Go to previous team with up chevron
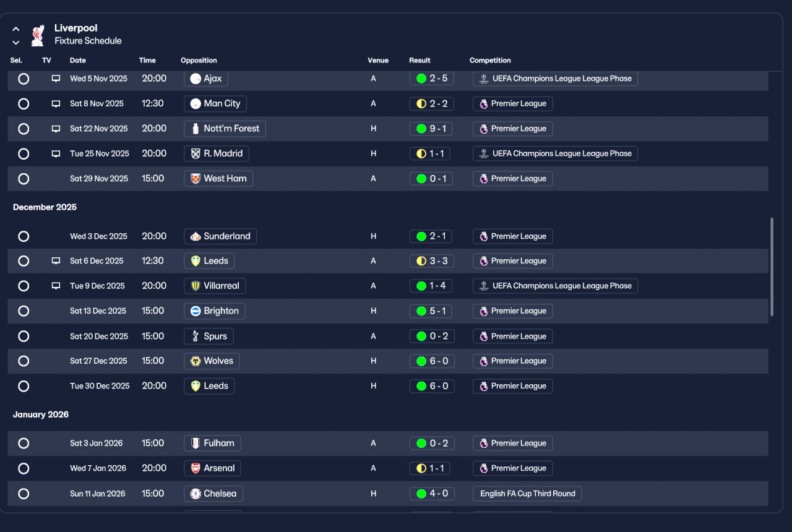The width and height of the screenshot is (792, 532). (x=16, y=28)
